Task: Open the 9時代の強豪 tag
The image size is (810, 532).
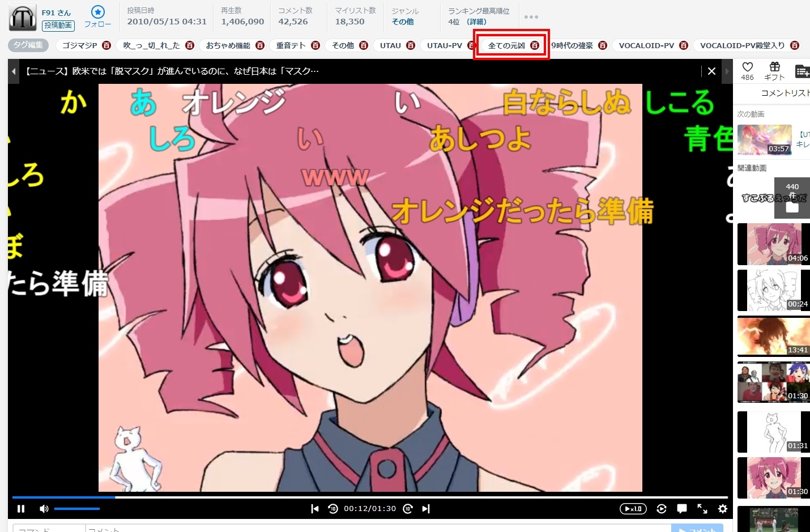Action: click(572, 45)
